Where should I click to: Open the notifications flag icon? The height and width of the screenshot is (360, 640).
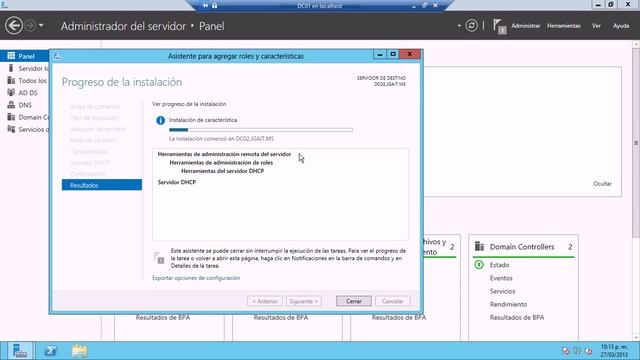click(x=500, y=26)
